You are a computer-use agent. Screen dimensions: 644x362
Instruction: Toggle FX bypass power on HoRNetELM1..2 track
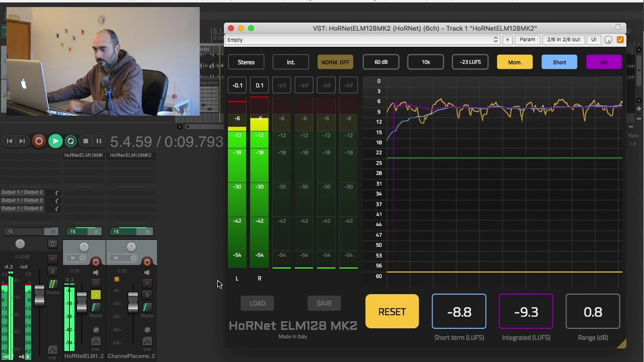tap(96, 232)
